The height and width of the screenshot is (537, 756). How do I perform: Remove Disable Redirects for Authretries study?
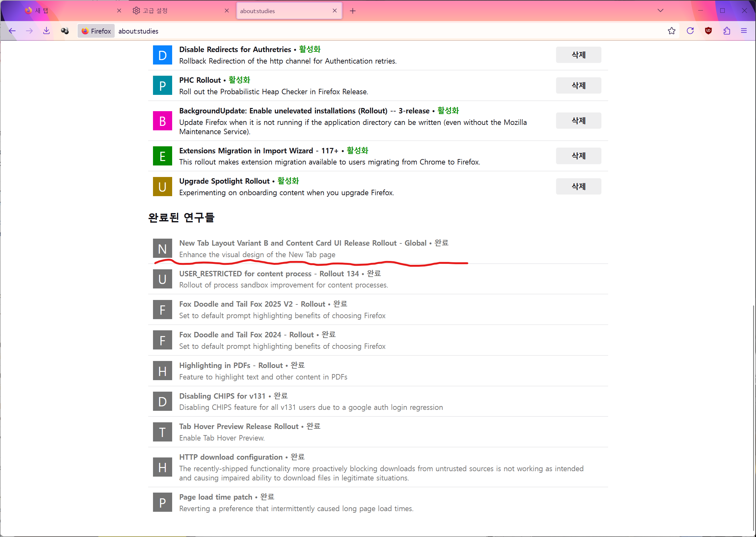[x=578, y=55]
